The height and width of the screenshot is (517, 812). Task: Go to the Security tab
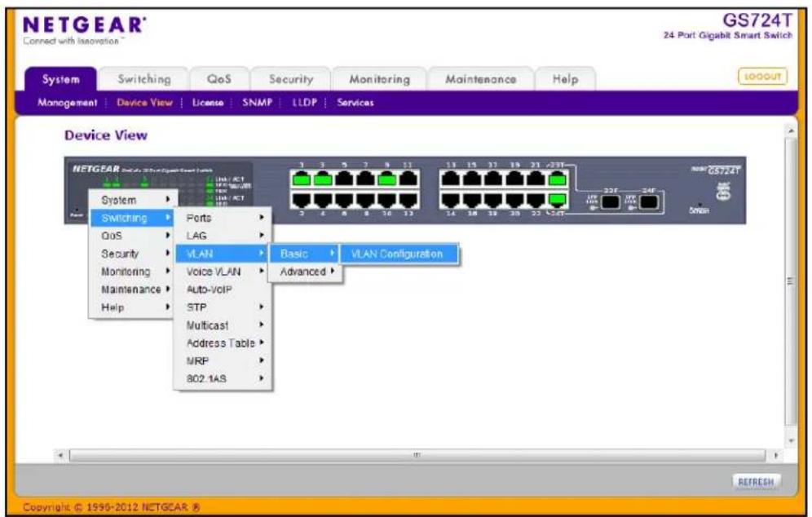291,79
